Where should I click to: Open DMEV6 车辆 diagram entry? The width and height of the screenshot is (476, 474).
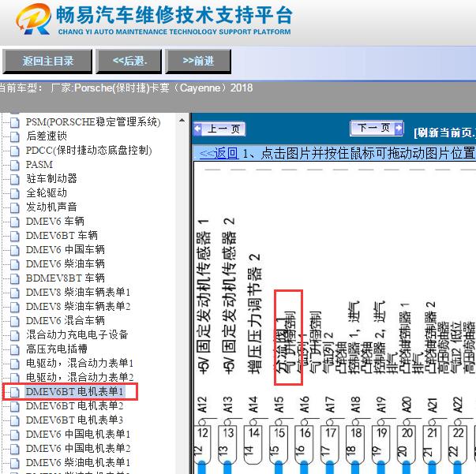click(55, 221)
